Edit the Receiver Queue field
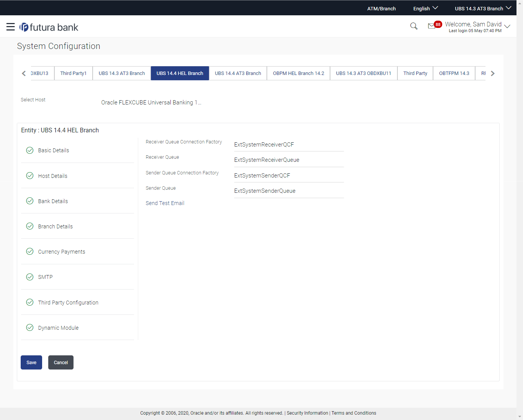The width and height of the screenshot is (523, 420). (x=289, y=160)
